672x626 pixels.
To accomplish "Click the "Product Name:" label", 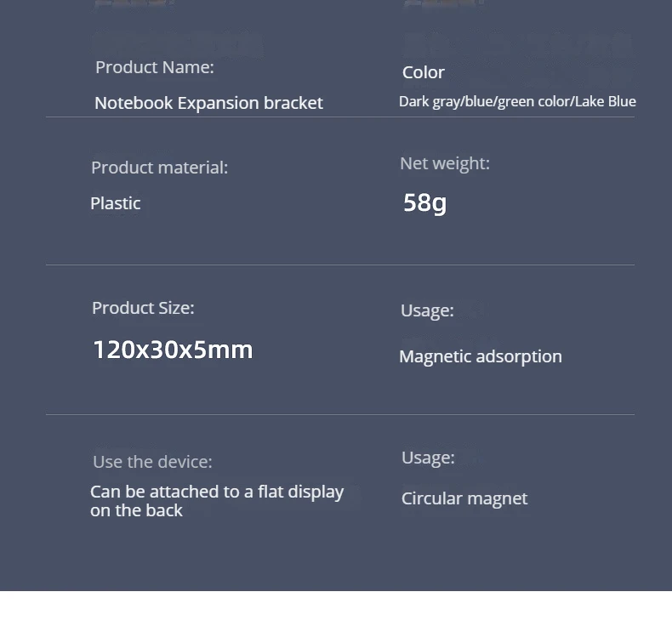I will pos(154,67).
